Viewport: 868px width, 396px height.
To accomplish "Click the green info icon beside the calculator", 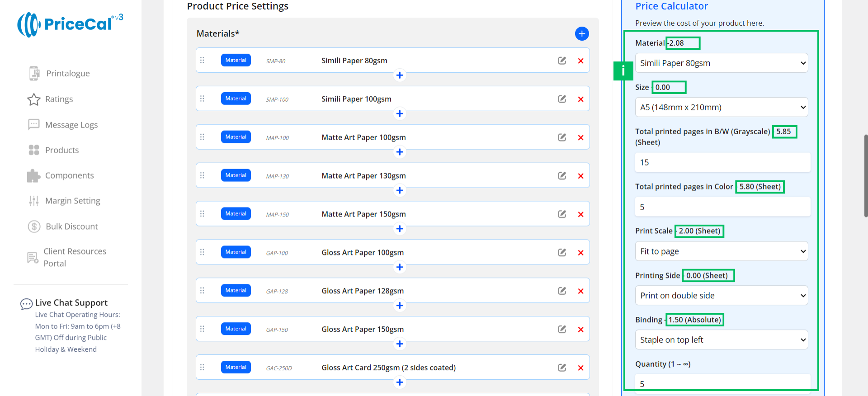I will point(623,71).
